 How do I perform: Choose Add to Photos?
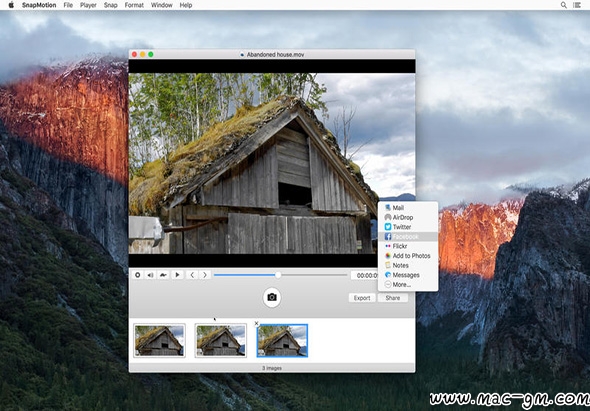pyautogui.click(x=408, y=256)
